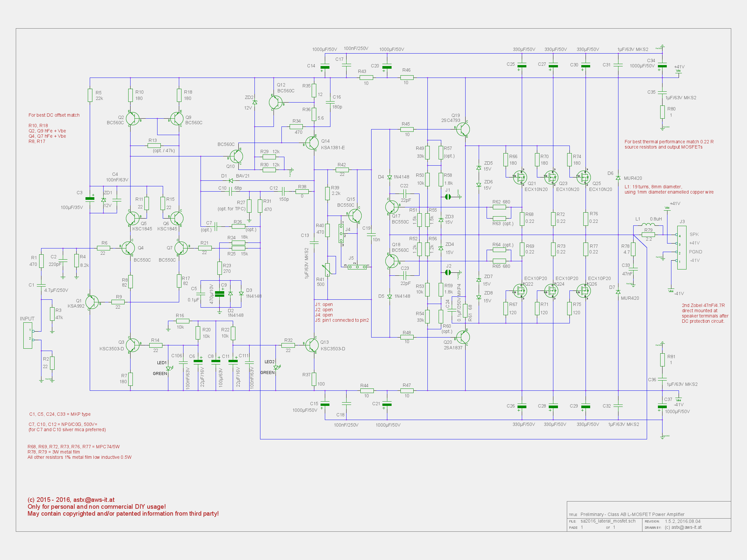The height and width of the screenshot is (560, 747).
Task: Select the Q25 ECX10N20 MOSFET symbol
Action: (584, 177)
